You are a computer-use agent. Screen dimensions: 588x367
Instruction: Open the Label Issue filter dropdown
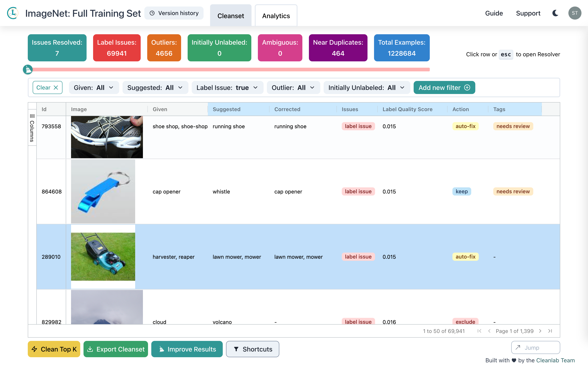pyautogui.click(x=227, y=87)
